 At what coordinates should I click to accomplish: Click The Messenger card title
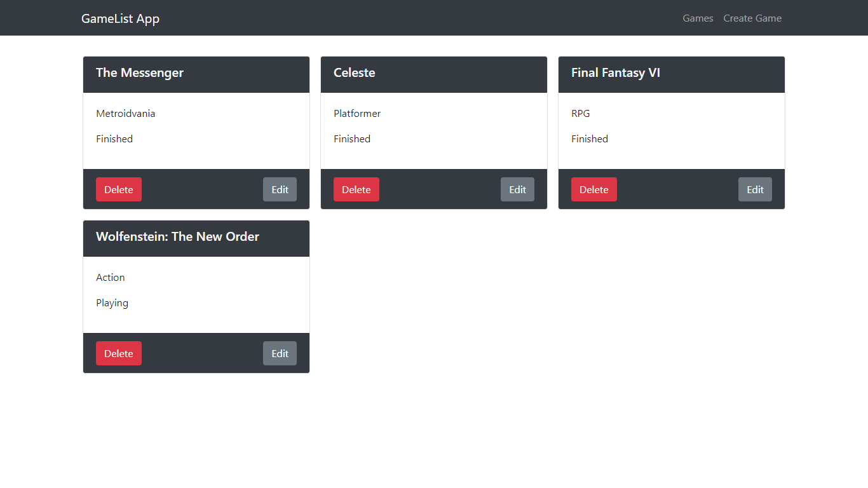point(140,72)
